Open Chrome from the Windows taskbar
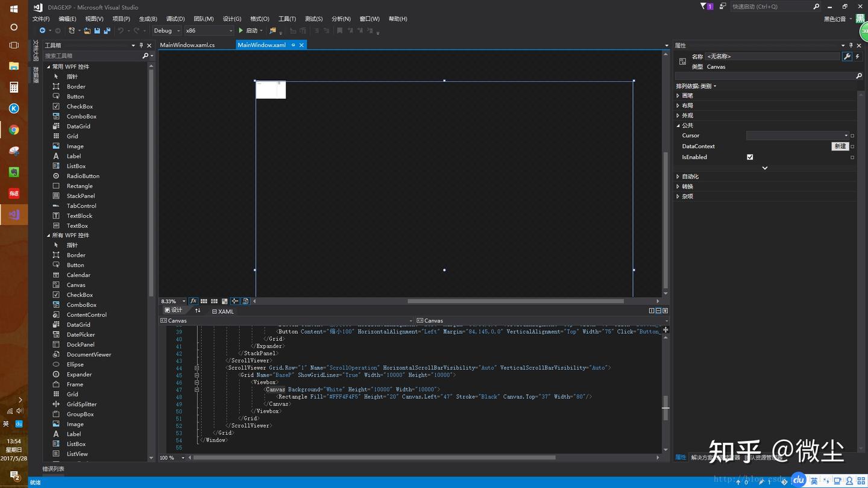 (x=13, y=130)
